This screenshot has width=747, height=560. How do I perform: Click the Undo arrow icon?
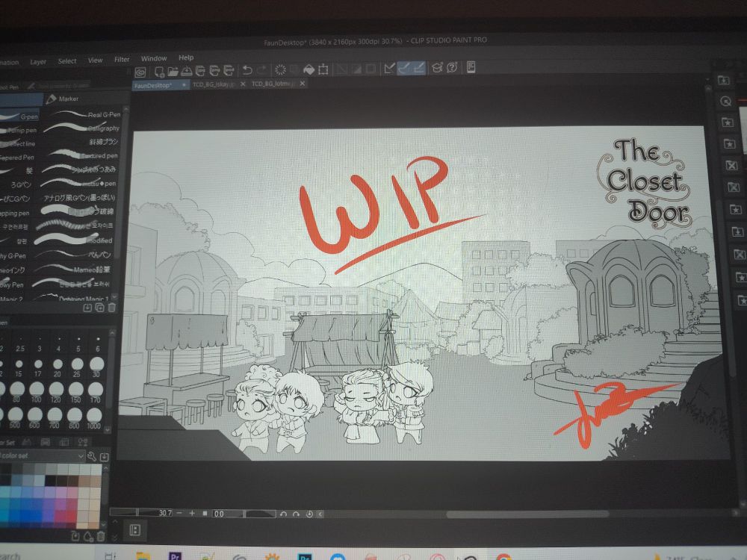click(247, 70)
